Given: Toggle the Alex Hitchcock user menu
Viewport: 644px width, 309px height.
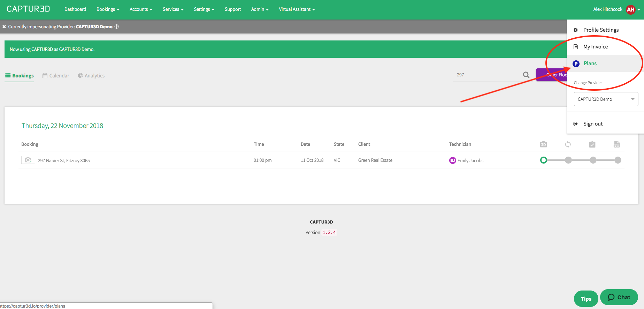Looking at the screenshot, I should tap(616, 9).
